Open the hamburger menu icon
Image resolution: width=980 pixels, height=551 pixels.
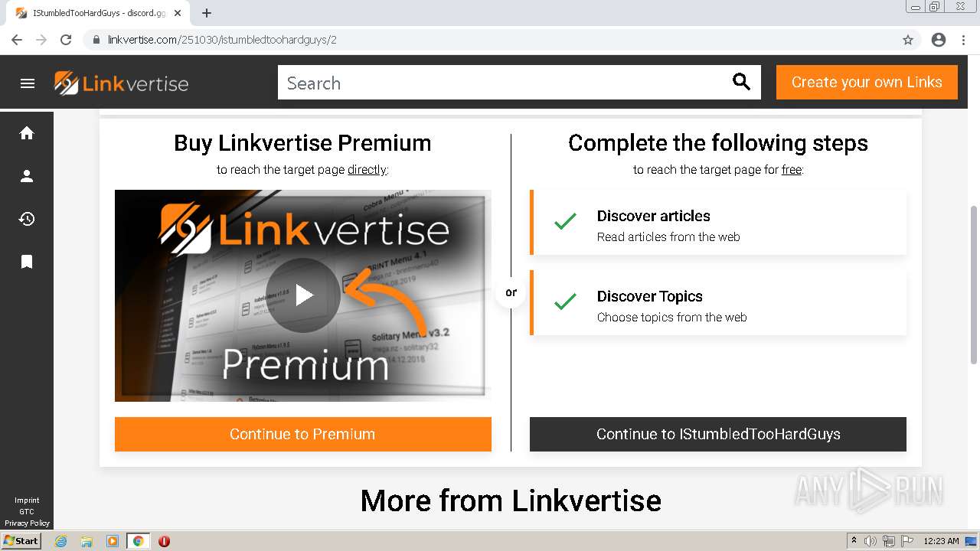pyautogui.click(x=28, y=83)
